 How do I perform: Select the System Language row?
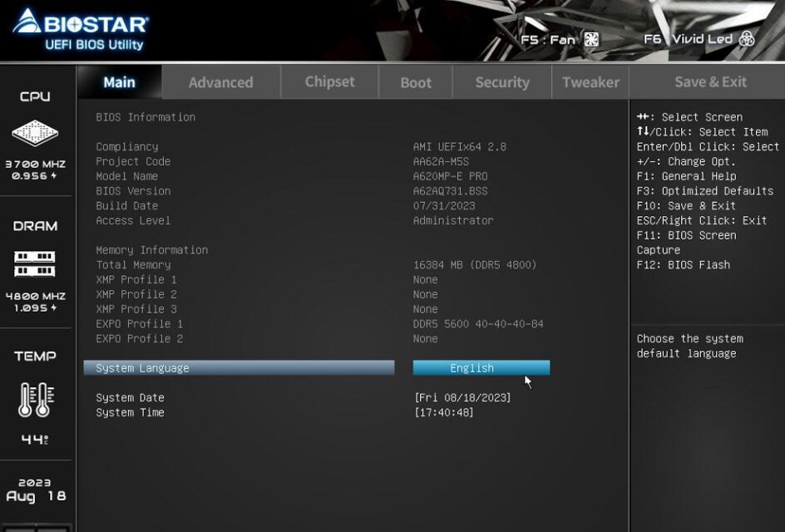pyautogui.click(x=239, y=368)
